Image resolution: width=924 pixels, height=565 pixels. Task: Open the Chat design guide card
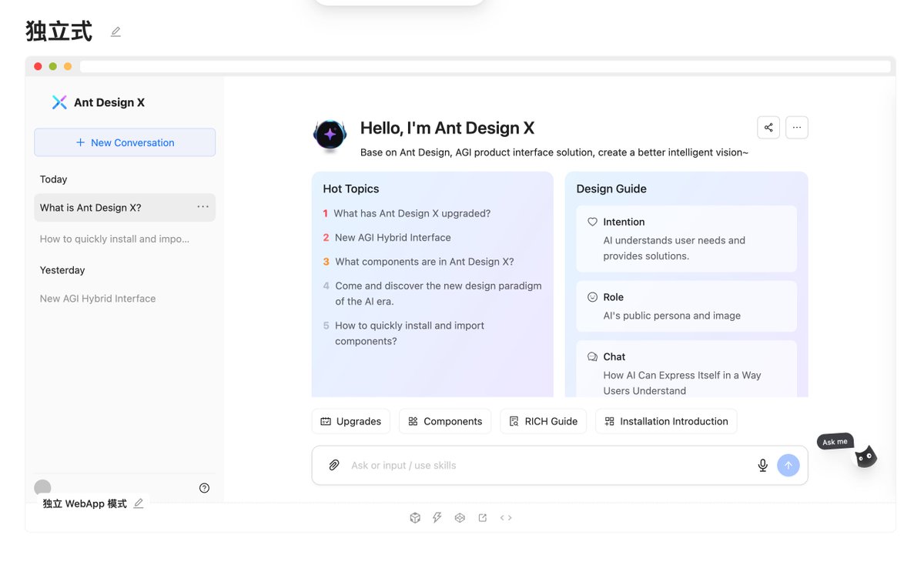[x=687, y=369]
